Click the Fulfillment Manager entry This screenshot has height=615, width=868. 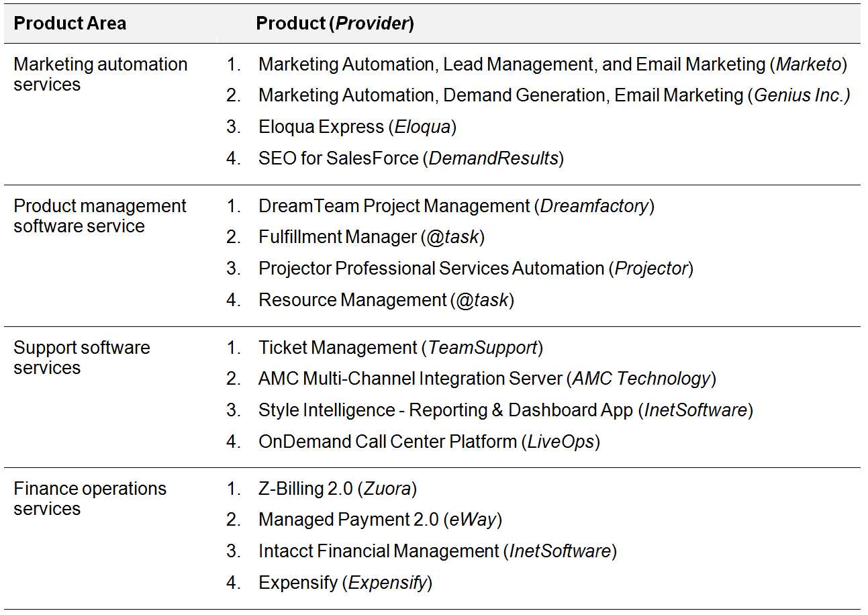371,237
